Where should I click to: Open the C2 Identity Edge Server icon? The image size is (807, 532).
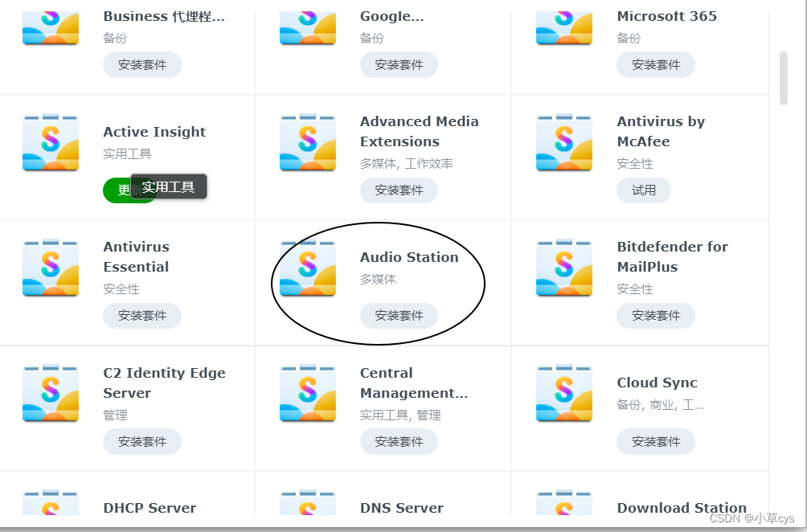pos(51,393)
